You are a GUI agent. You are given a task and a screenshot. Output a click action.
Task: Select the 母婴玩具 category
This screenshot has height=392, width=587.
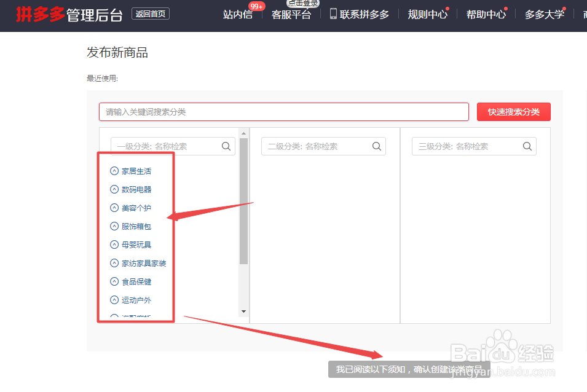click(x=136, y=245)
